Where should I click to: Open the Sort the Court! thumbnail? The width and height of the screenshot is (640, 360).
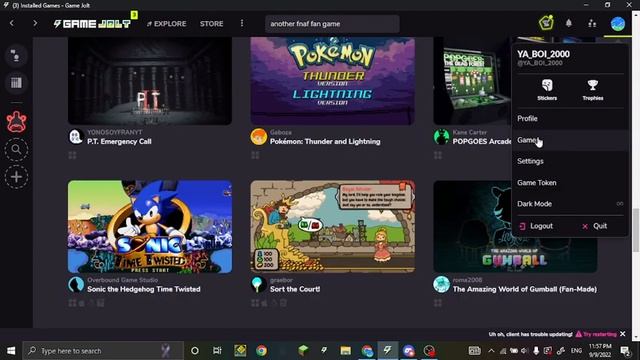[333, 227]
